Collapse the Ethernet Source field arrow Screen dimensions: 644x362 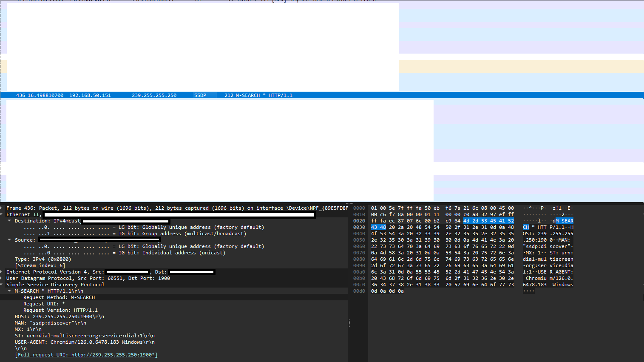[9, 240]
